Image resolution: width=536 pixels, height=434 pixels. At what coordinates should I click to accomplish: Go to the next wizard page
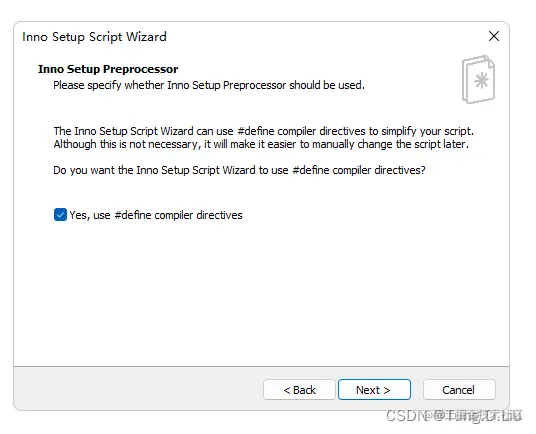click(x=374, y=390)
